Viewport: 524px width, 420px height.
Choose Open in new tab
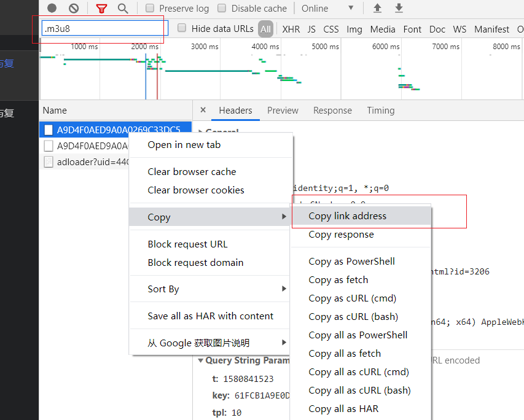pyautogui.click(x=209, y=145)
